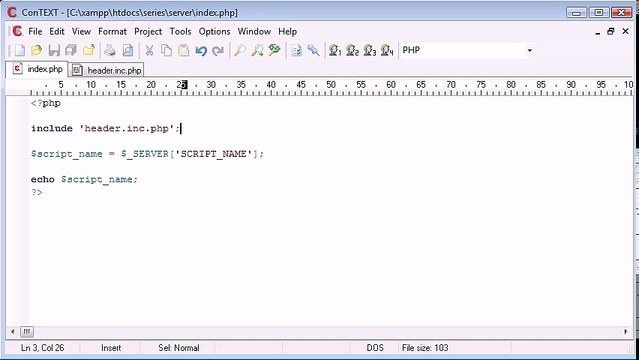This screenshot has width=639, height=360.
Task: Click DOS file format status entry
Action: 375,348
